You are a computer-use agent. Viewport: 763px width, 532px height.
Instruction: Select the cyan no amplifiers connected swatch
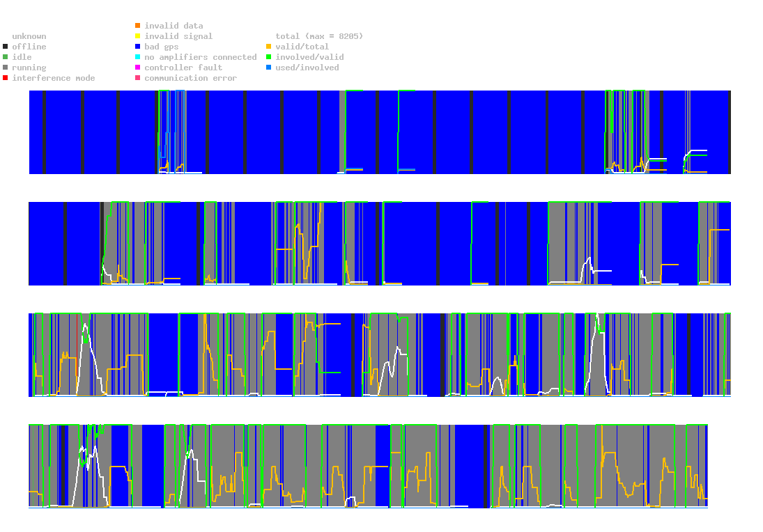pyautogui.click(x=137, y=57)
